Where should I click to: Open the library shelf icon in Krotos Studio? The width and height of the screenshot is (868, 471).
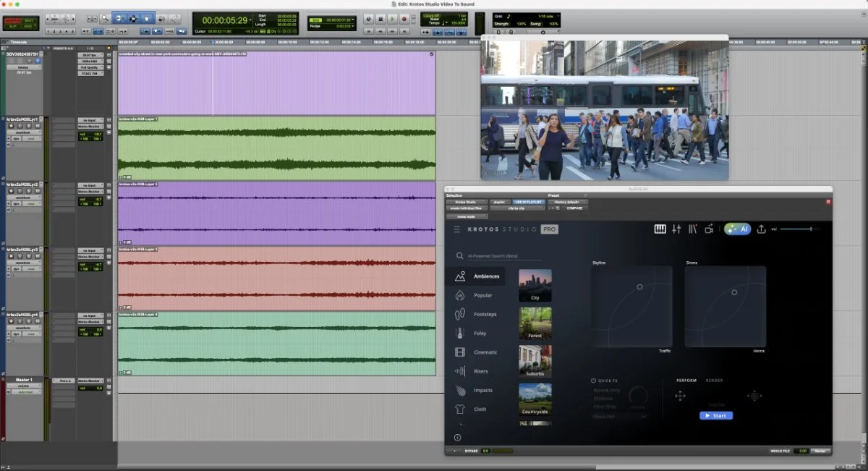pyautogui.click(x=693, y=229)
